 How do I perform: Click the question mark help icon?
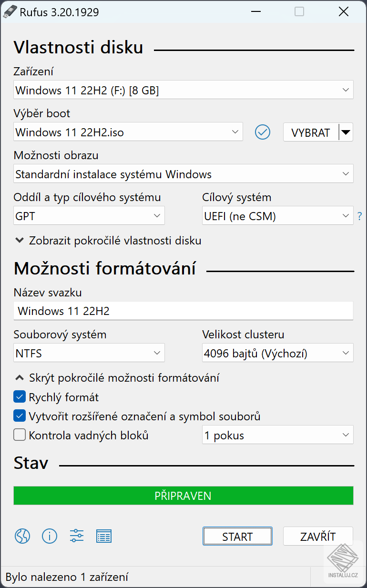pos(360,216)
